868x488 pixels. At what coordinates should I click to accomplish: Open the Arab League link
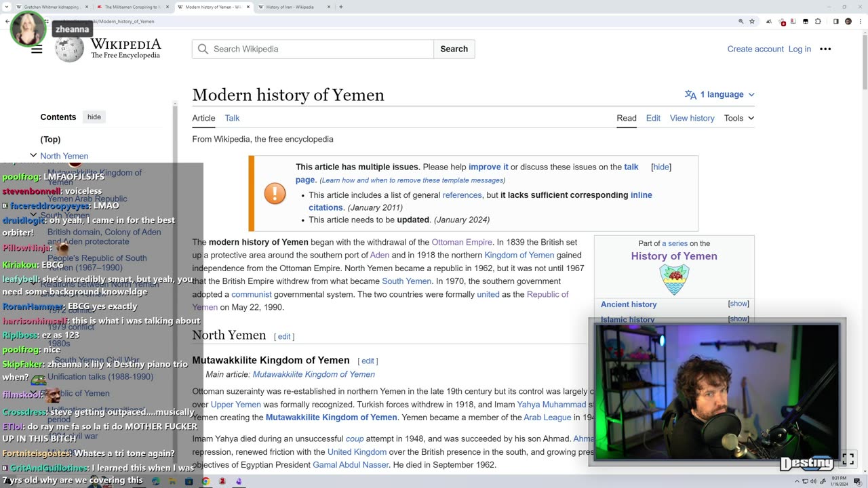click(547, 418)
